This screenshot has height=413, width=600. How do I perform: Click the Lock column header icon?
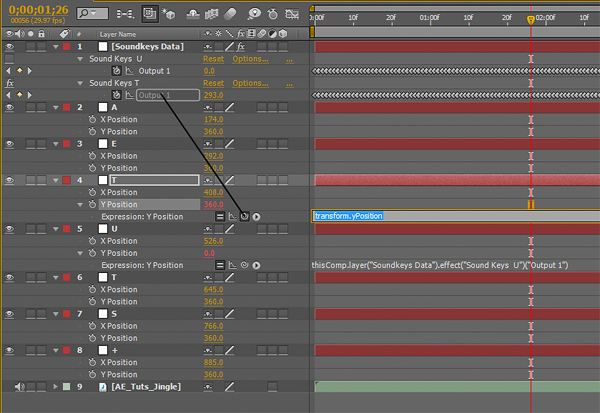(41, 34)
